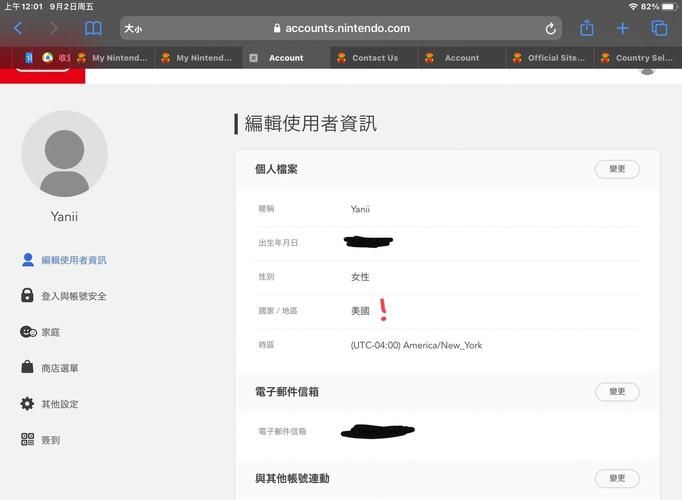Screen dimensions: 682x500
Task: Tap the Yanii username under avatar
Action: click(x=64, y=217)
